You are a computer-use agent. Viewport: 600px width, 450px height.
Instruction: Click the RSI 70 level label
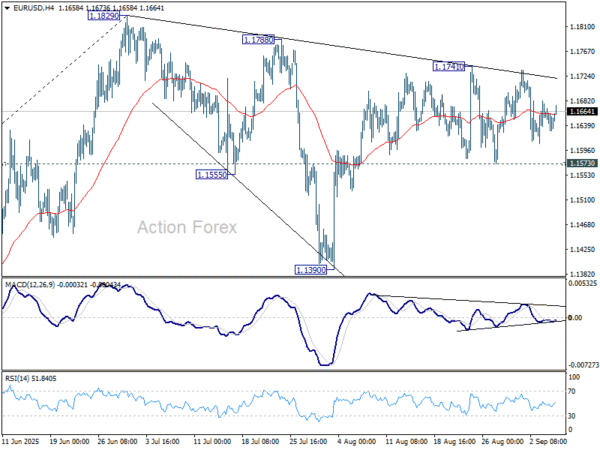[x=572, y=391]
